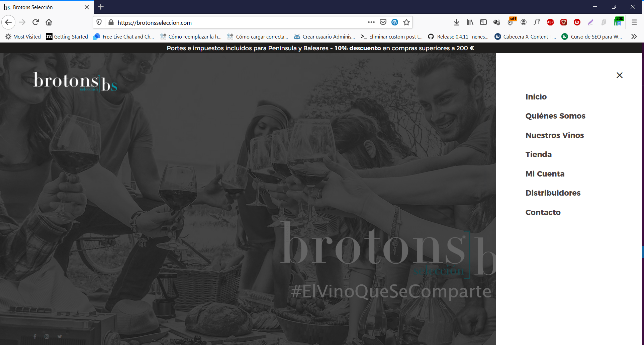The width and height of the screenshot is (644, 345).
Task: Click the brotons bs logo top left
Action: (x=75, y=82)
